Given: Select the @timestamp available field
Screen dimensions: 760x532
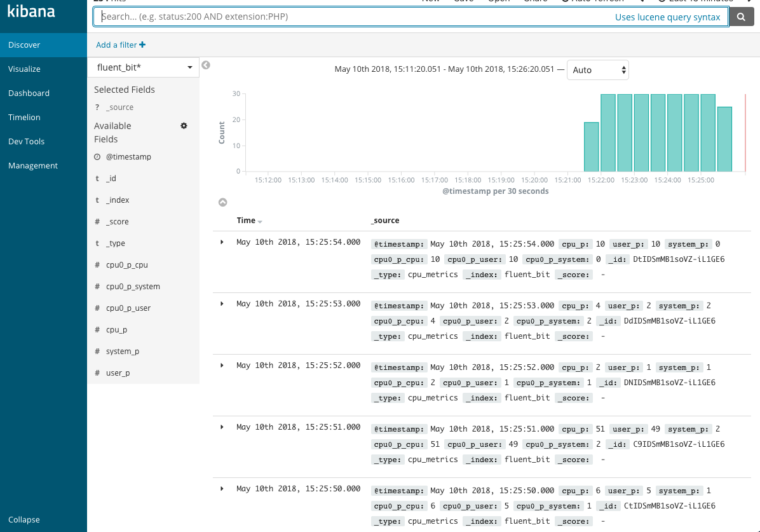Looking at the screenshot, I should [x=128, y=156].
